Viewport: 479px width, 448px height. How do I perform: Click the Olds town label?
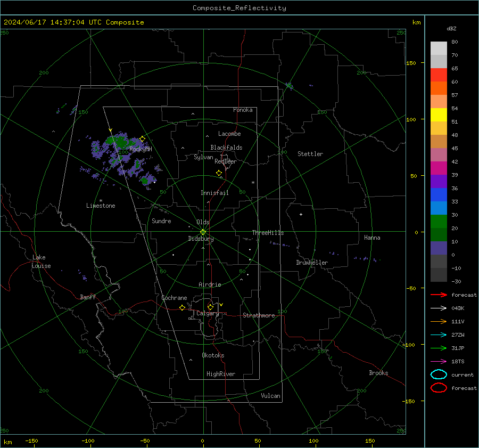coord(203,222)
